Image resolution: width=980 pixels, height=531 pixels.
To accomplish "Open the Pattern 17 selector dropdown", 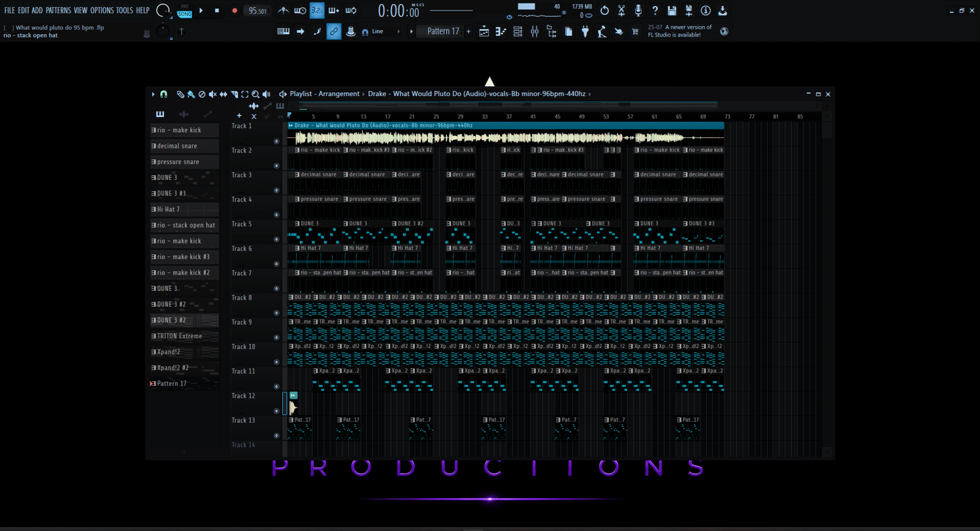I will [444, 31].
